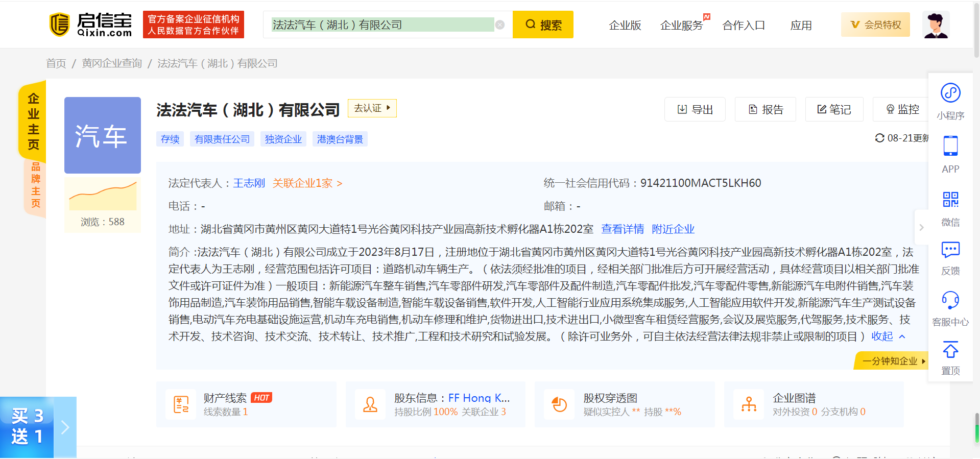Screen dimensions: 980x459
Task: Click the 导出 export button
Action: pyautogui.click(x=695, y=109)
